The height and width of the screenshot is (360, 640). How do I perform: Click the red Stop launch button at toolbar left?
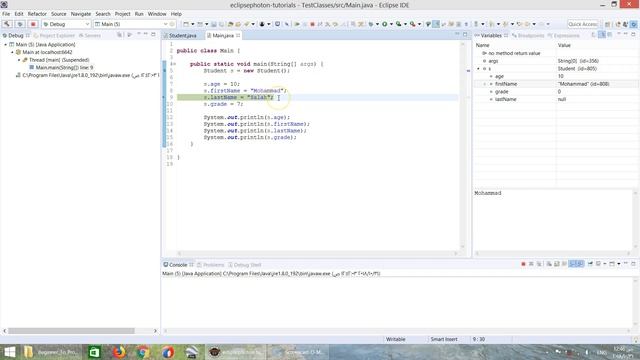(33, 24)
